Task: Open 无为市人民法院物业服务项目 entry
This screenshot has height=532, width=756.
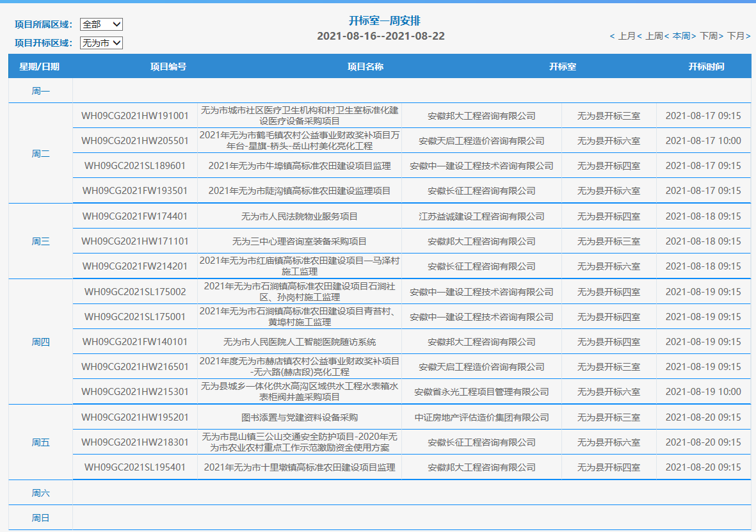Action: [300, 216]
